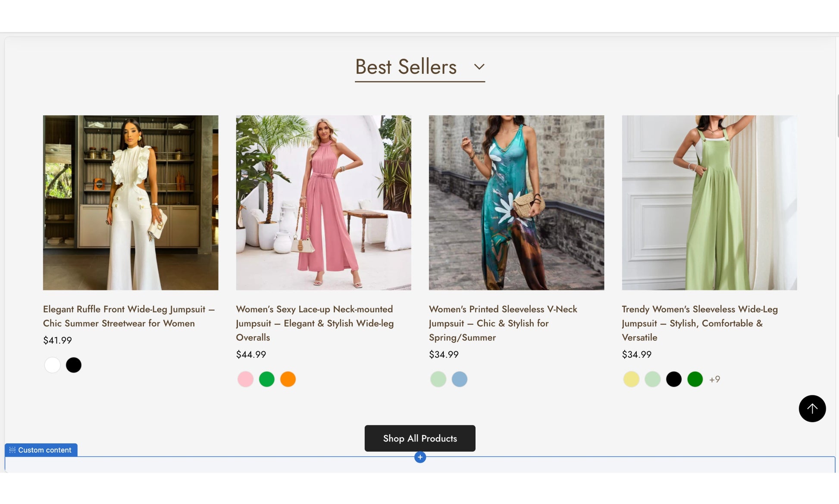Click the pink halter jumpsuit product image
The width and height of the screenshot is (839, 504).
click(323, 203)
